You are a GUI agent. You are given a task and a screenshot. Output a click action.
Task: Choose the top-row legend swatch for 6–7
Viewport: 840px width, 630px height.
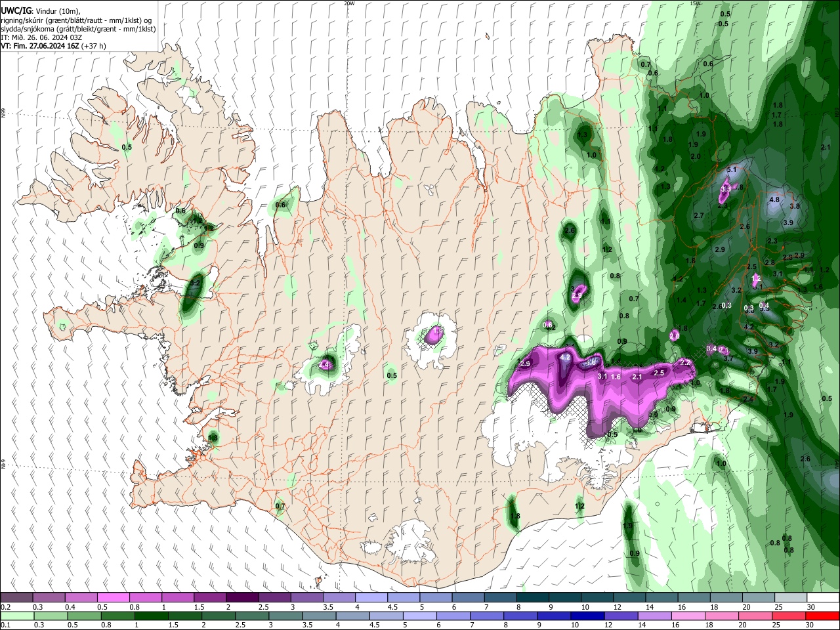point(469,598)
